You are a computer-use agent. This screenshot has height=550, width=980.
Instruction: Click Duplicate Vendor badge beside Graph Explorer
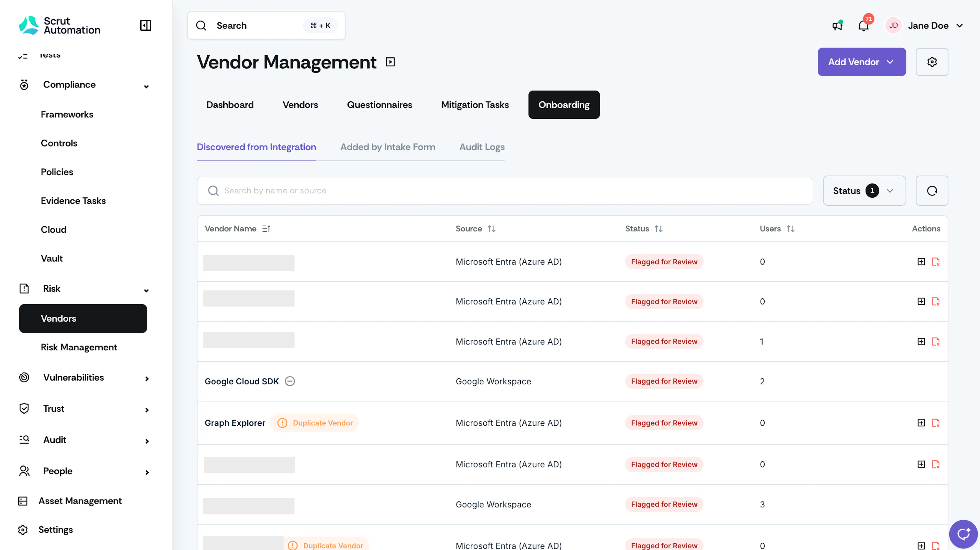pyautogui.click(x=315, y=423)
